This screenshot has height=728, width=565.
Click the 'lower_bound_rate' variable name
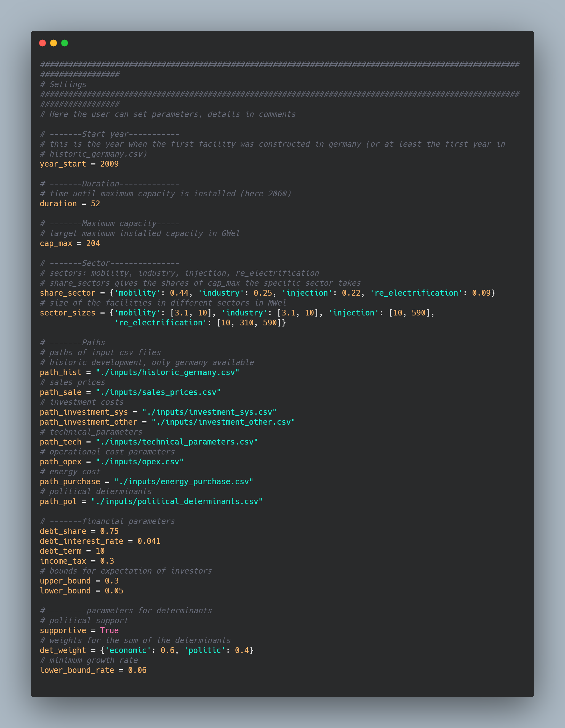coord(77,670)
